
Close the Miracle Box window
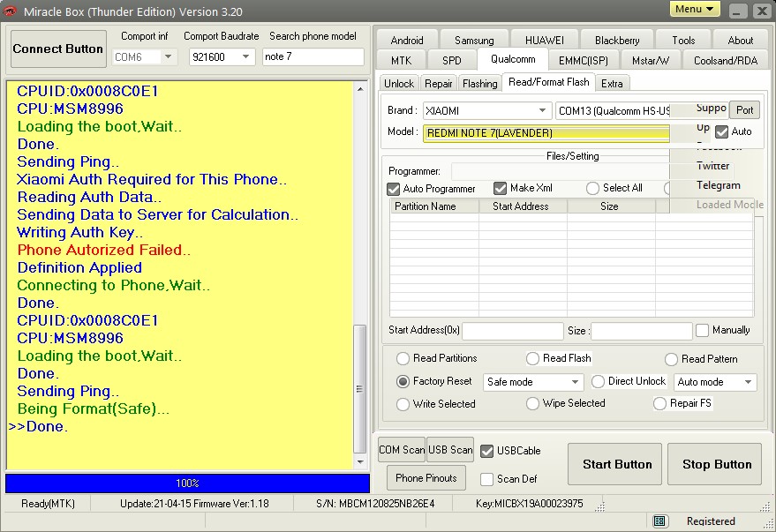coord(762,11)
